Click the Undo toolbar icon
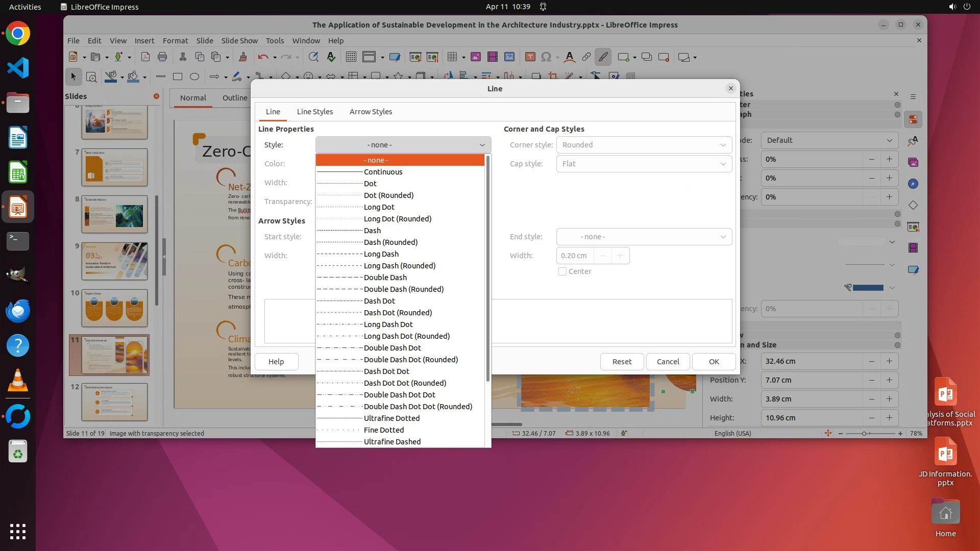The width and height of the screenshot is (980, 551). (x=263, y=57)
